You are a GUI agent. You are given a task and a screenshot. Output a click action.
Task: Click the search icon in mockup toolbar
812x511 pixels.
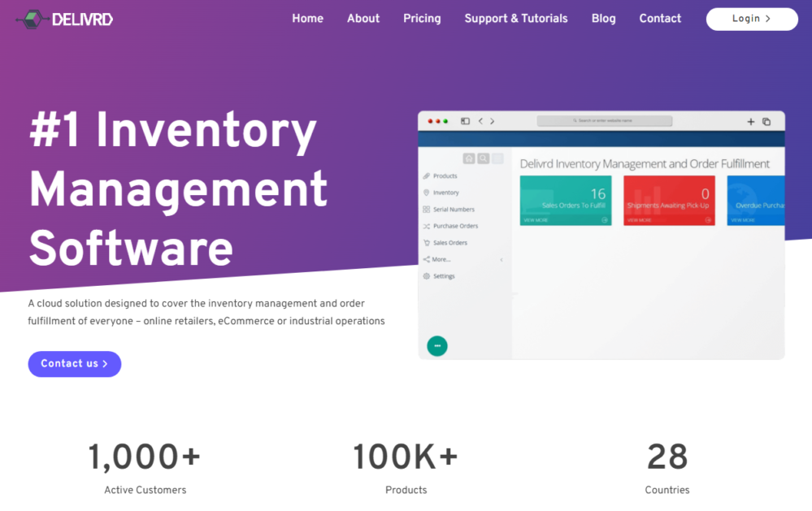[x=483, y=158]
